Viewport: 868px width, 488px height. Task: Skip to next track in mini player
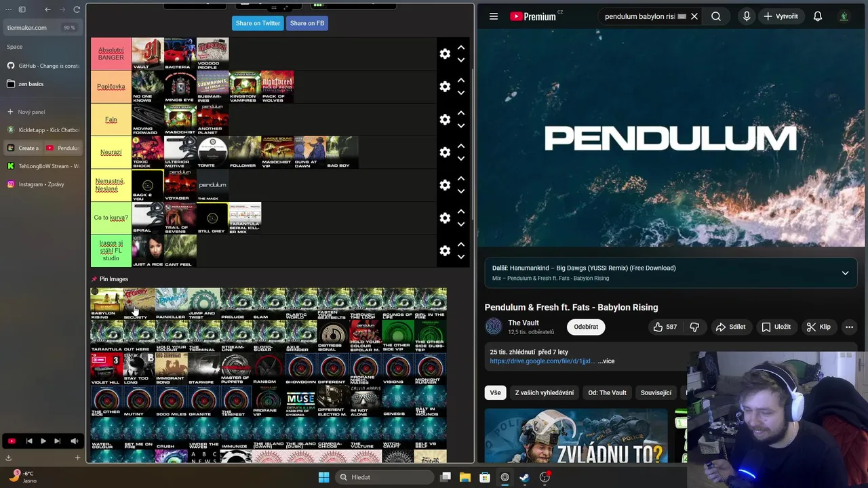[57, 441]
